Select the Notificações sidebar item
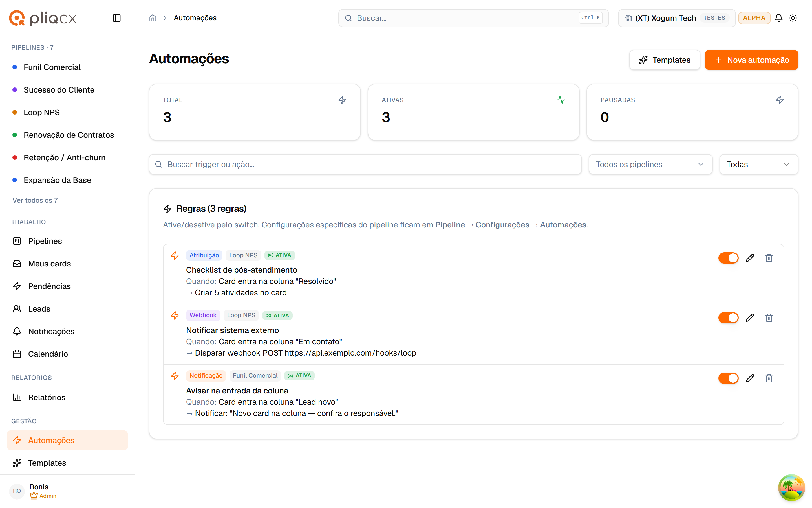812x508 pixels. [x=67, y=331]
